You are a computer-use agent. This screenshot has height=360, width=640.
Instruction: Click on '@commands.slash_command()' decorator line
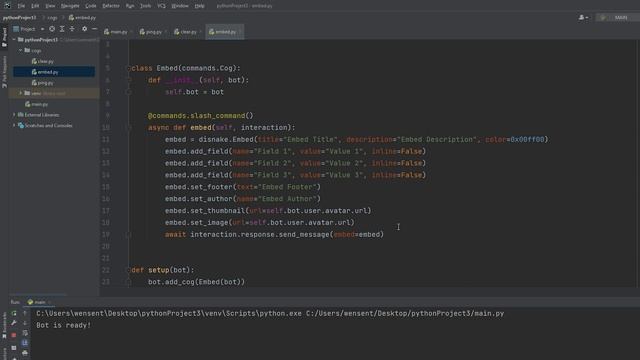pyautogui.click(x=200, y=116)
